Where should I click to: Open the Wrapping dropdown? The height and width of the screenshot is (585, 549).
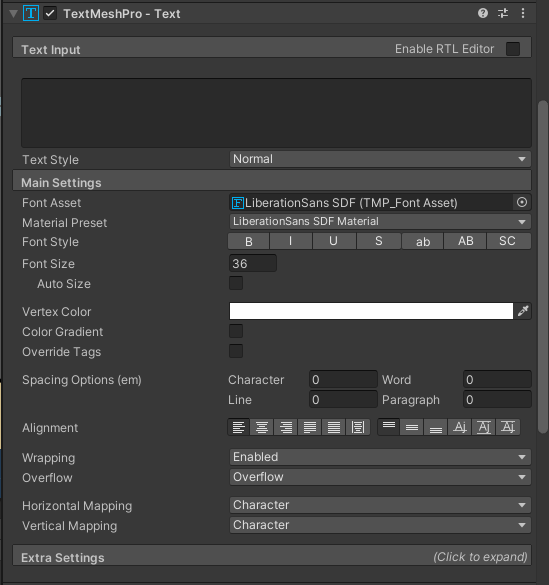coord(380,457)
